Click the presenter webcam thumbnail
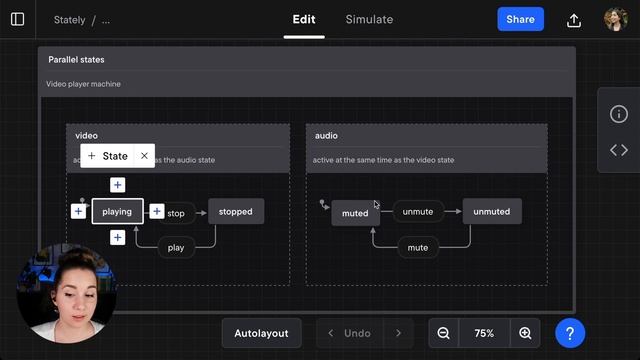The image size is (640, 360). click(67, 293)
